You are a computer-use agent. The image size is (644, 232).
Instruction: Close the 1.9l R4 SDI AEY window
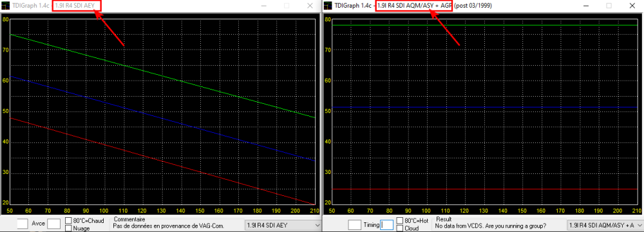click(x=310, y=6)
